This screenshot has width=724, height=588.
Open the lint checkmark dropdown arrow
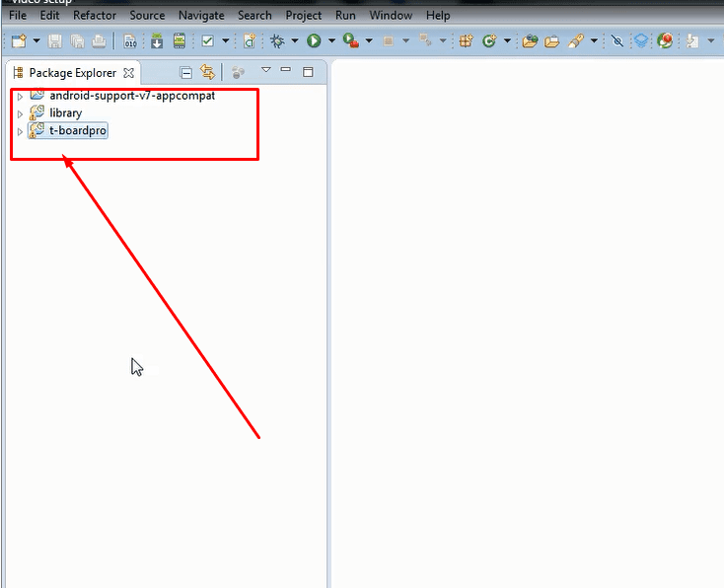pos(226,41)
